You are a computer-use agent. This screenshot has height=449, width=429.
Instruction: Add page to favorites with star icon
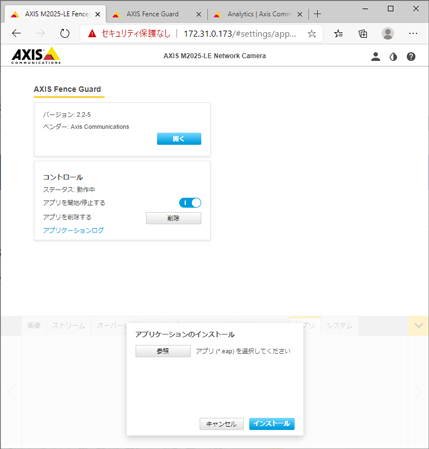tap(312, 33)
